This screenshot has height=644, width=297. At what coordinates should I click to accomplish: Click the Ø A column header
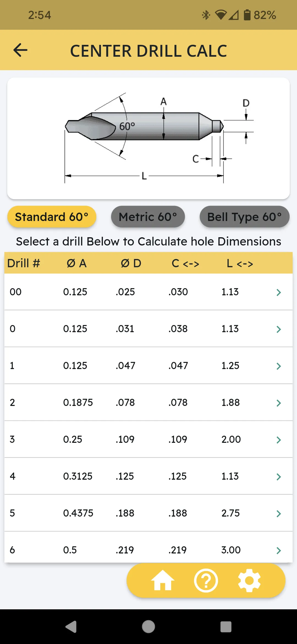(x=77, y=263)
